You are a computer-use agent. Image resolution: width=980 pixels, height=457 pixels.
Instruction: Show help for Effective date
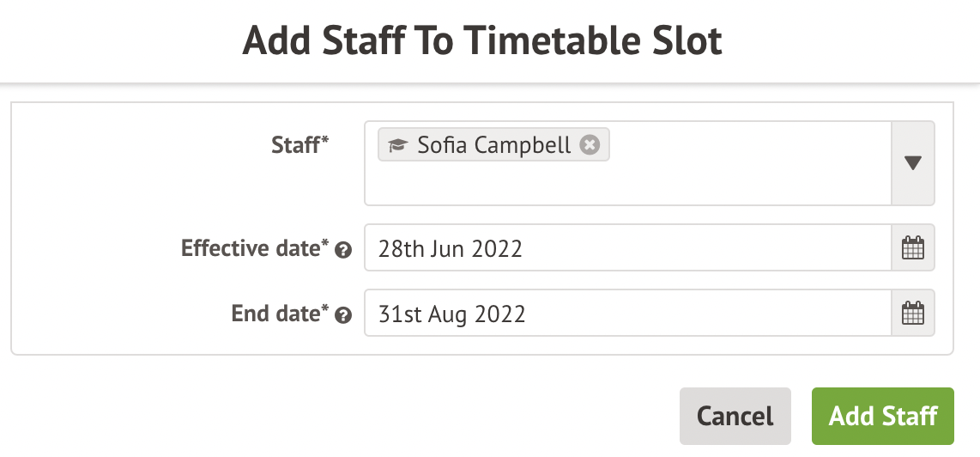[343, 250]
